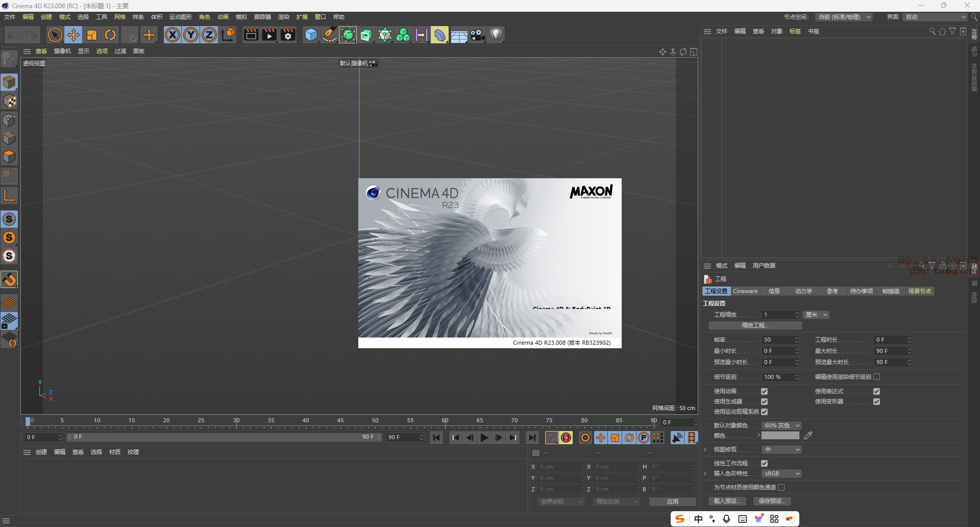The image size is (980, 527).
Task: Add a Cube primitive object
Action: 311,35
